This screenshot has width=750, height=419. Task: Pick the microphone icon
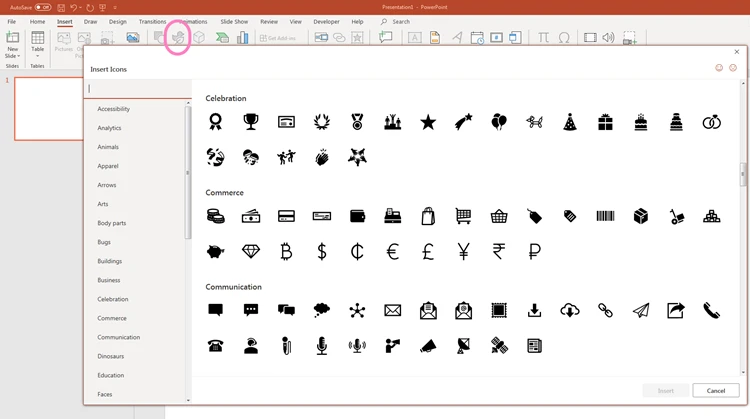point(322,346)
